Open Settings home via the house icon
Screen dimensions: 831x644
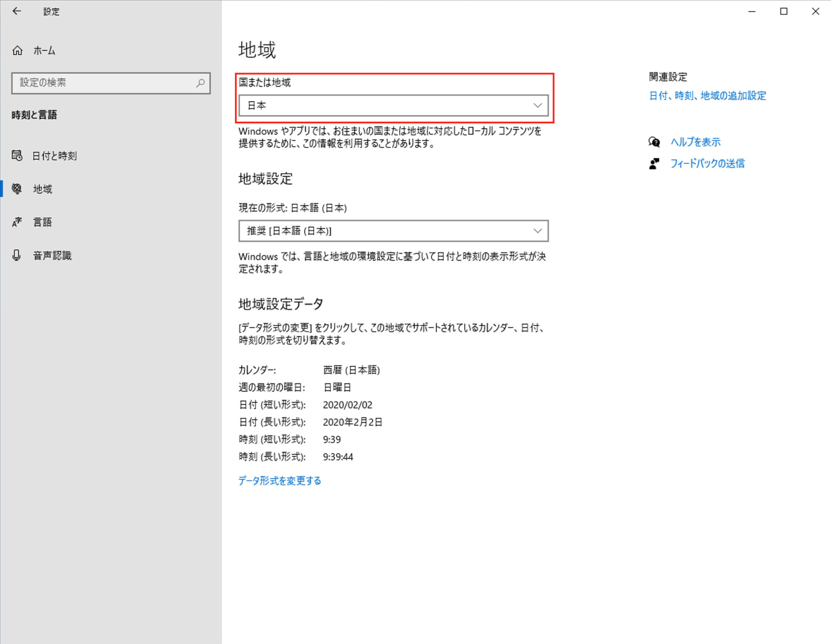coord(17,50)
